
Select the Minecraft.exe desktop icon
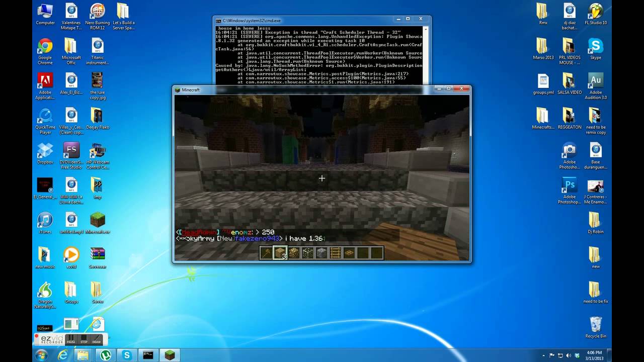pyautogui.click(x=98, y=223)
